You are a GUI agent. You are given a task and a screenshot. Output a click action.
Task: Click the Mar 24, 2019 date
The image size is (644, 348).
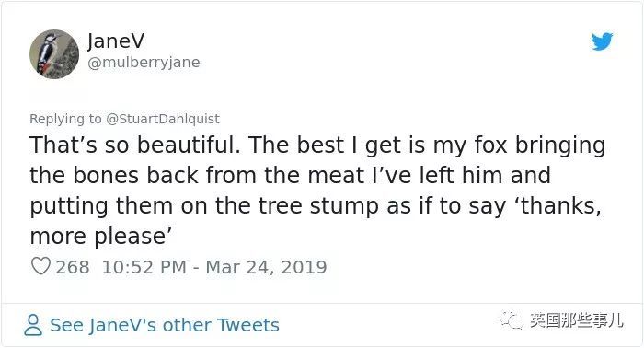coord(266,267)
